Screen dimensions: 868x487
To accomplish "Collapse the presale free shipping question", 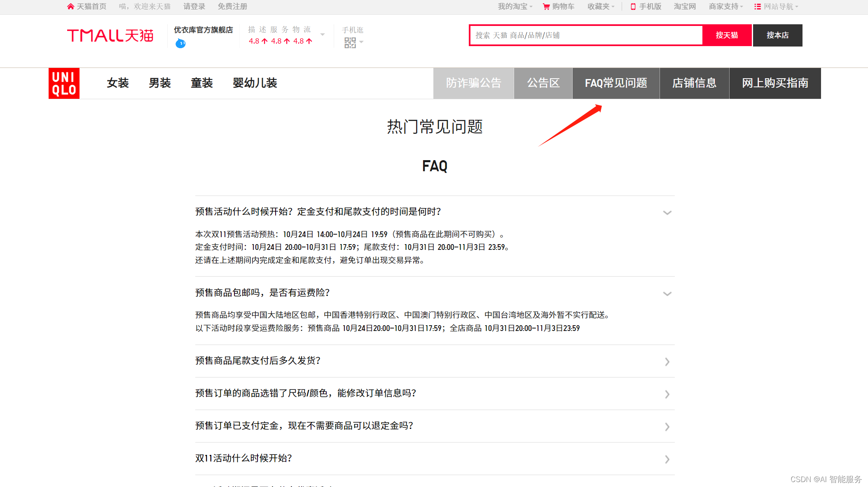I will click(x=667, y=294).
